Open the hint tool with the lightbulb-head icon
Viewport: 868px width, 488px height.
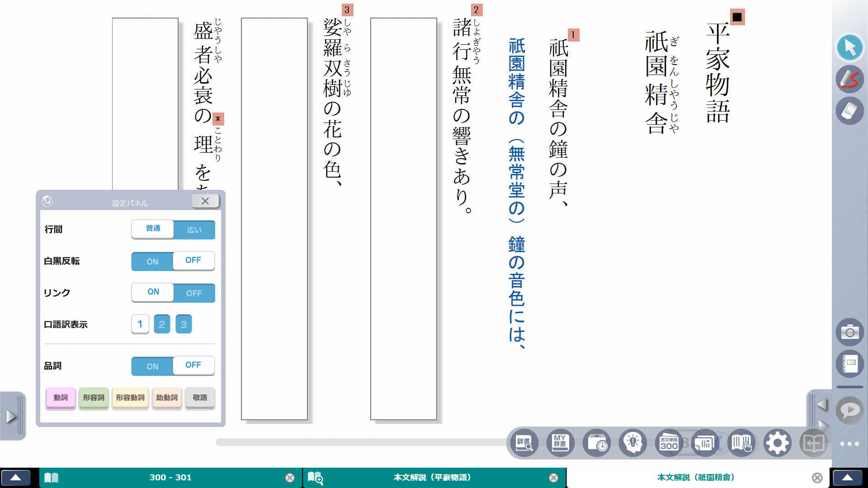pos(632,443)
